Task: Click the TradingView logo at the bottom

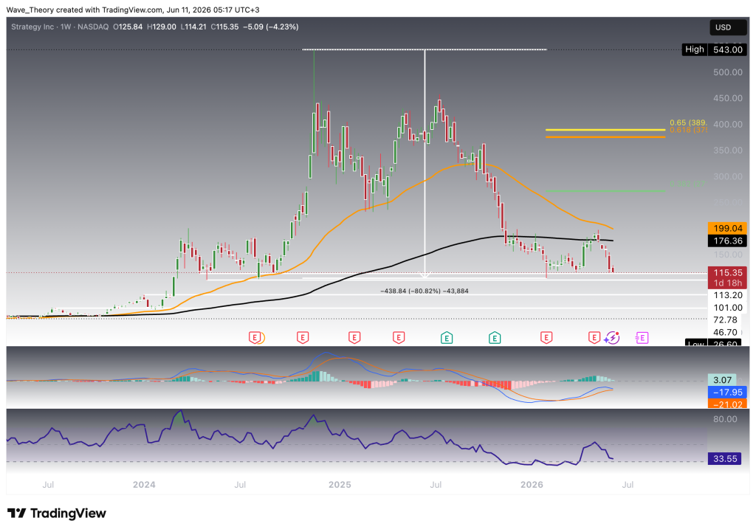Action: pos(56,514)
